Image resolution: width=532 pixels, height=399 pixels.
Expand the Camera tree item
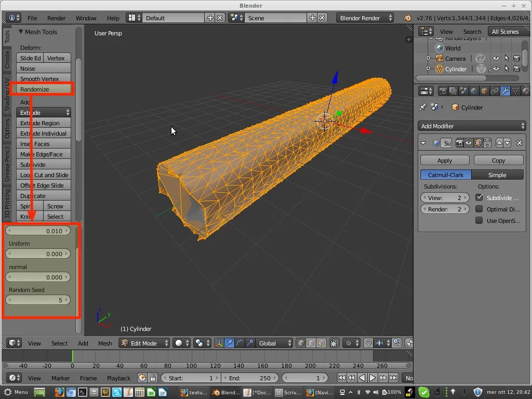tap(428, 58)
